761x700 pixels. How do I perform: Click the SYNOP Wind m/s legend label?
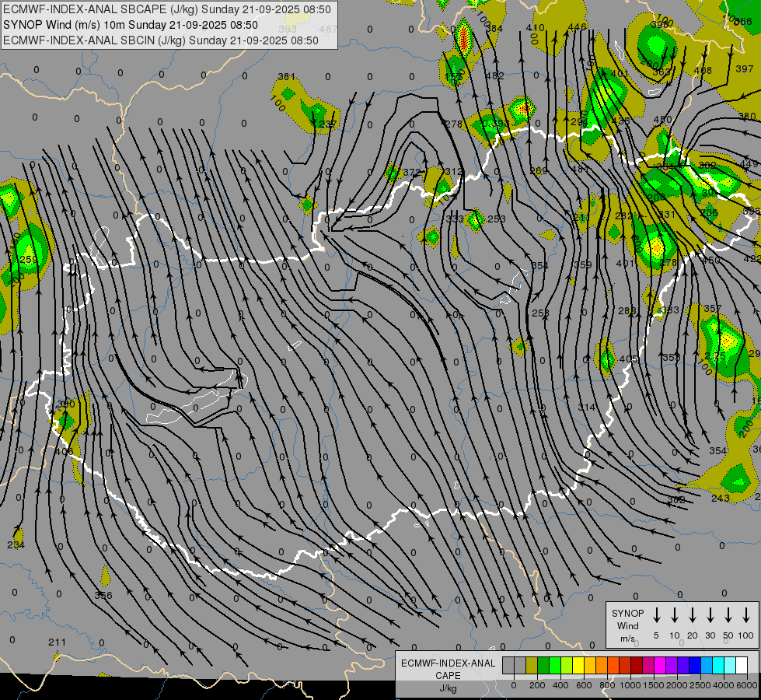click(627, 625)
